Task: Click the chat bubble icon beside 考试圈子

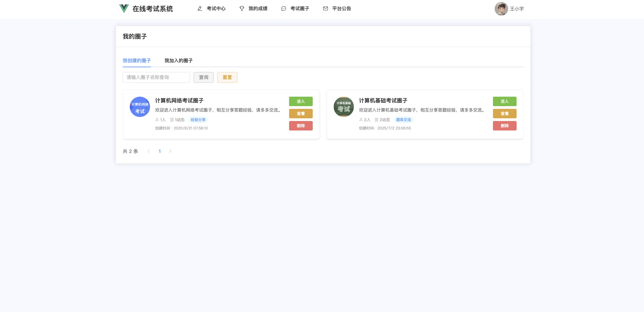Action: tap(284, 8)
